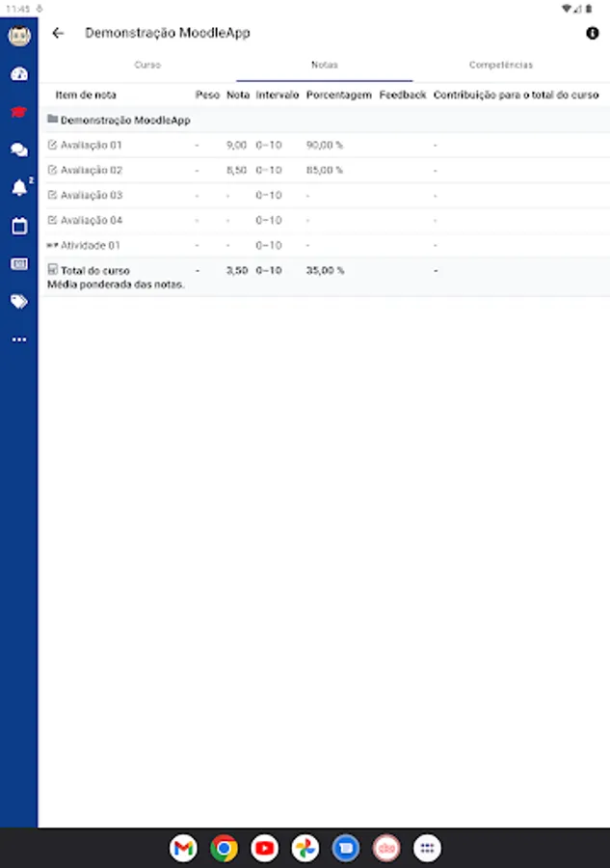610x868 pixels.
Task: Launch YouTube from the dock
Action: pos(265,848)
